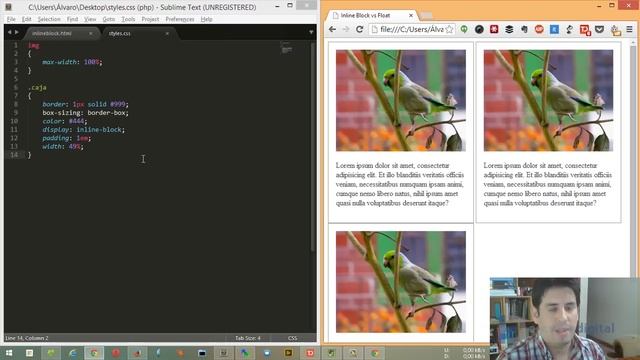Viewport: 640px width, 360px height.
Task: Open the View menu
Action: tap(90, 19)
